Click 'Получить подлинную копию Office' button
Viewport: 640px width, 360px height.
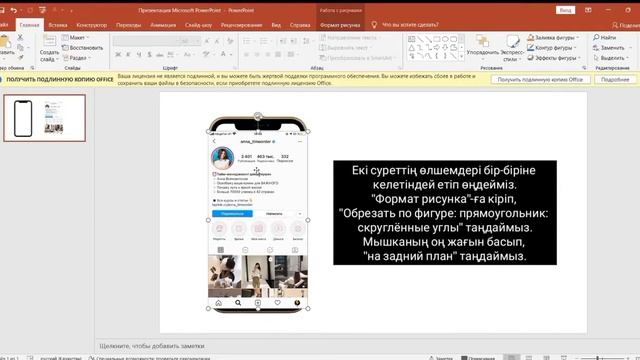(x=540, y=80)
